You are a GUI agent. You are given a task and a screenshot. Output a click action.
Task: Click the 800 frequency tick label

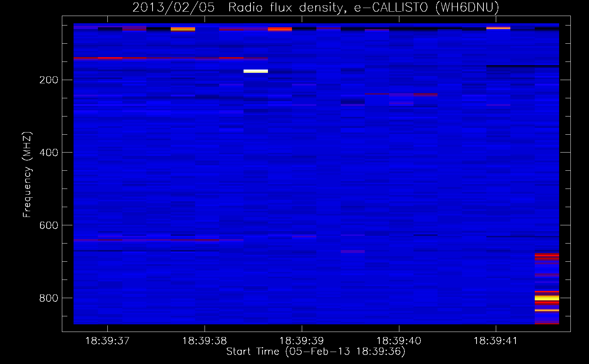pos(49,298)
